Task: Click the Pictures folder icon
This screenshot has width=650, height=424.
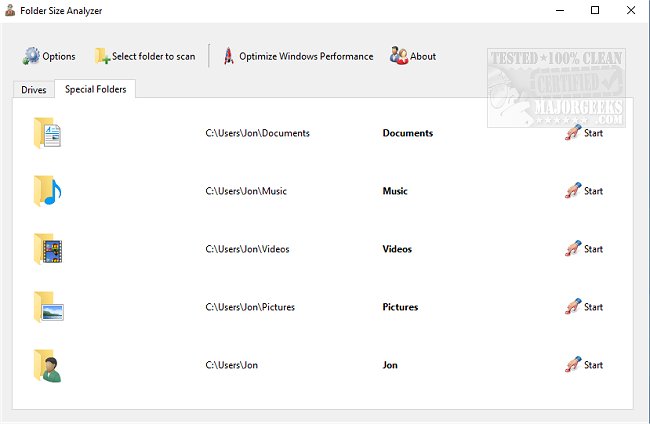Action: 47,307
